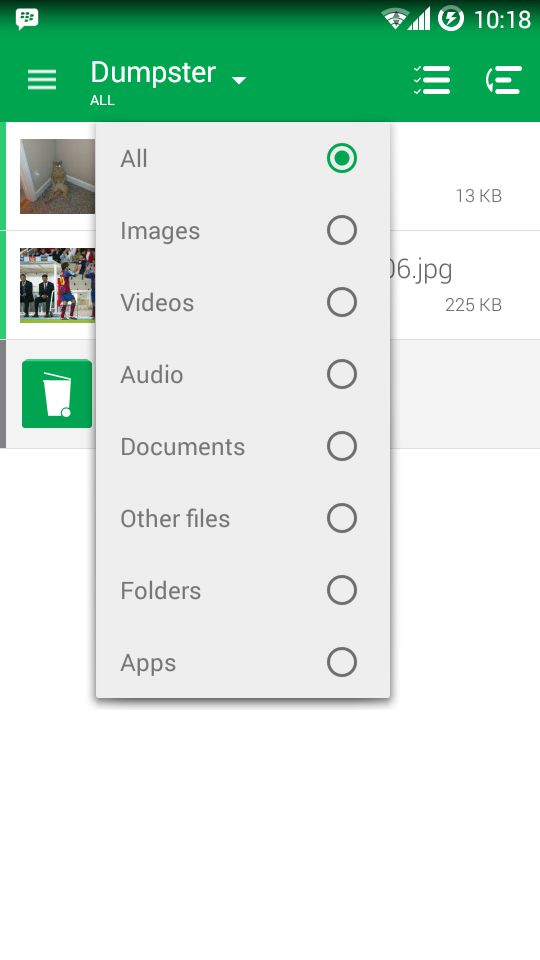
Task: Collapse the Dumpster filter dropdown arrow
Action: [x=239, y=80]
